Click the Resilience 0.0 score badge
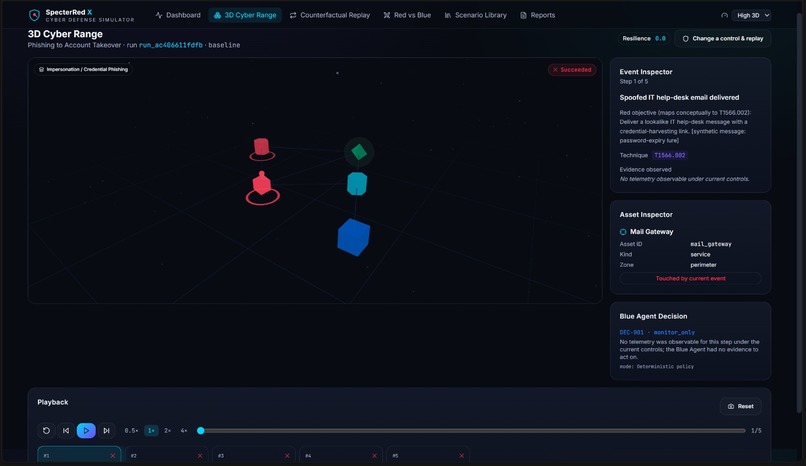Screen dimensions: 806x466 pyautogui.click(x=644, y=39)
